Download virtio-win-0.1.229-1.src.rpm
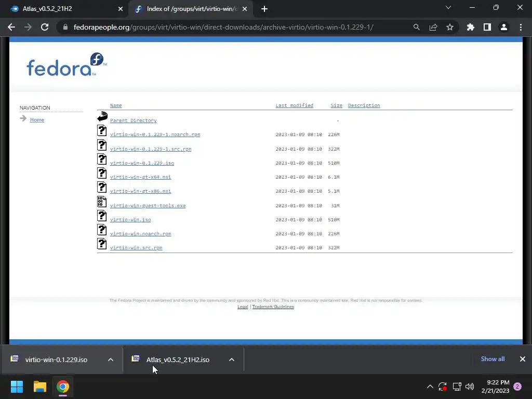Screen dimensions: 532x399 151,149
